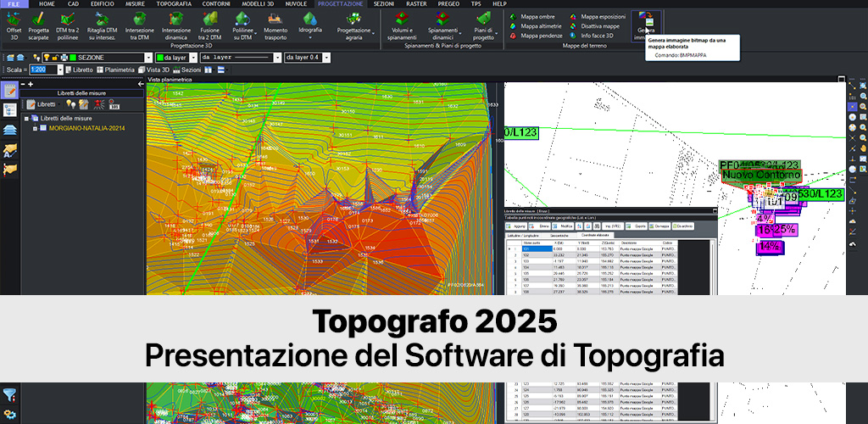Viewport: 868px width, 424px height.
Task: Select the Coordinate elaborate tab
Action: click(594, 236)
